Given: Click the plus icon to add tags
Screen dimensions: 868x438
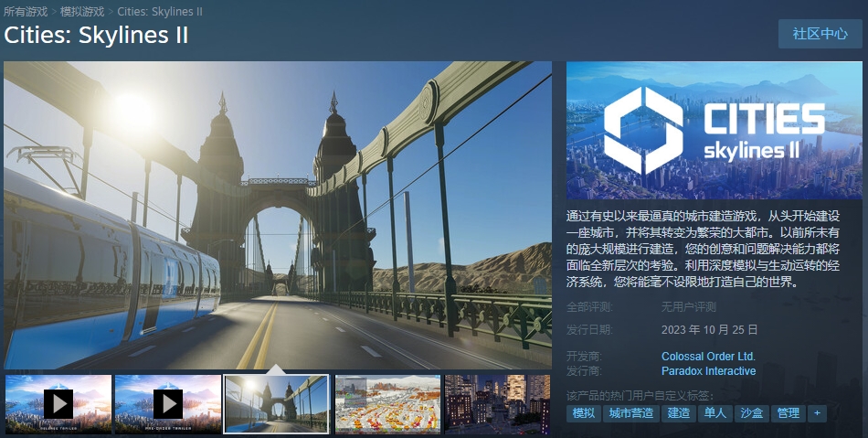Looking at the screenshot, I should [817, 413].
